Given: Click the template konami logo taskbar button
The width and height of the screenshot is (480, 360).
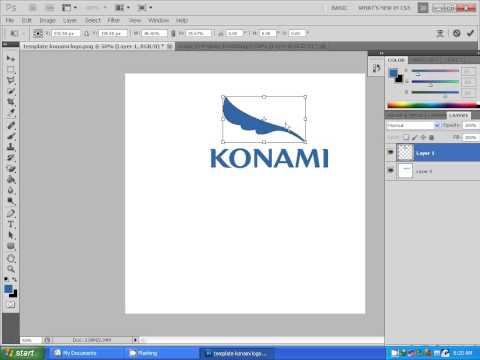Looking at the screenshot, I should tap(236, 353).
